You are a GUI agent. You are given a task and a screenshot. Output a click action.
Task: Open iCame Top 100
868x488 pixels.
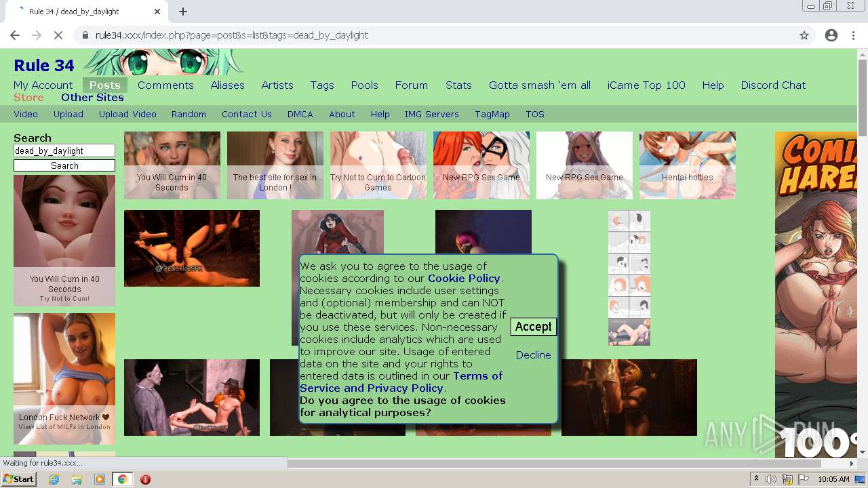(646, 85)
